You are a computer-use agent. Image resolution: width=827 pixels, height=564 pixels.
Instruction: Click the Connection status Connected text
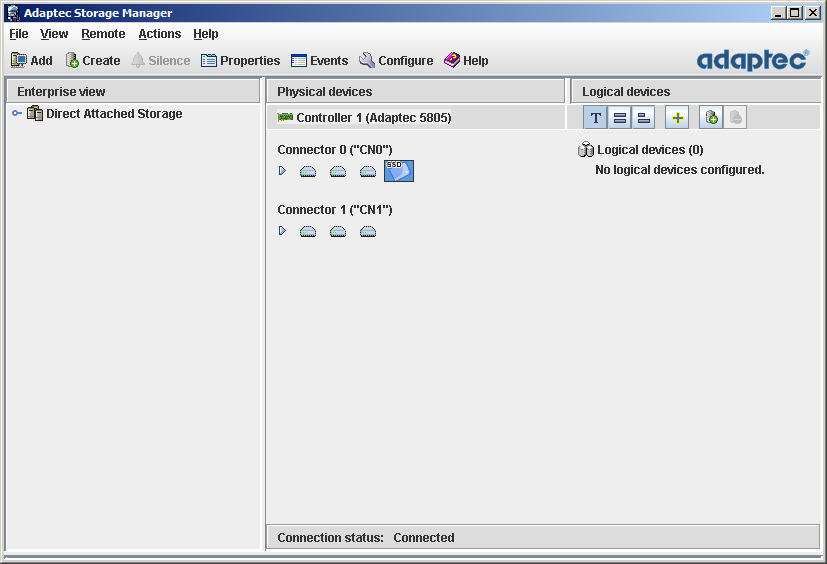pyautogui.click(x=366, y=538)
